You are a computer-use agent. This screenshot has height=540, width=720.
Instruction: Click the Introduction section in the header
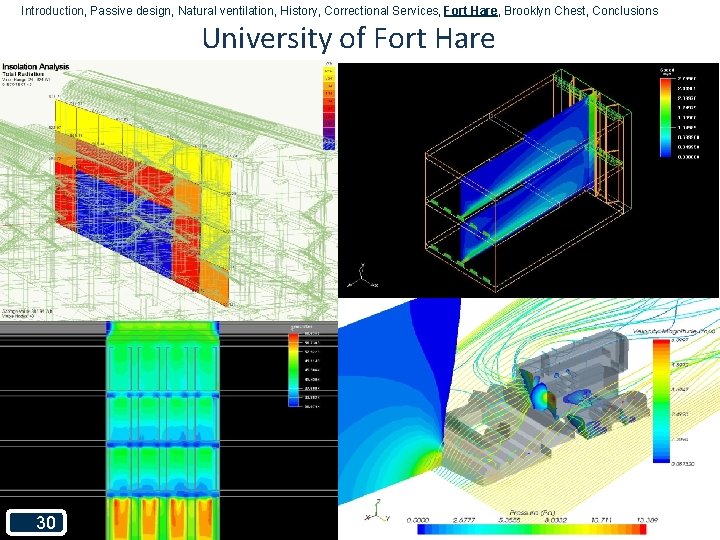point(52,11)
